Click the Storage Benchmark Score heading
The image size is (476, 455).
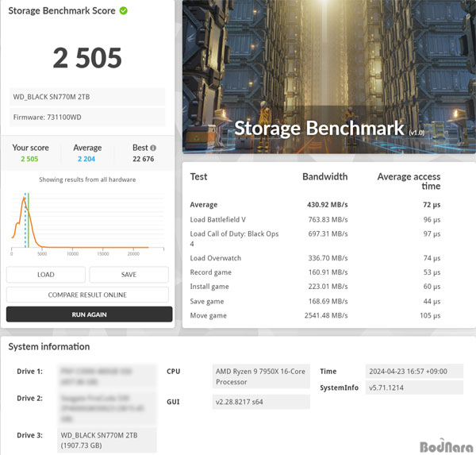point(62,10)
